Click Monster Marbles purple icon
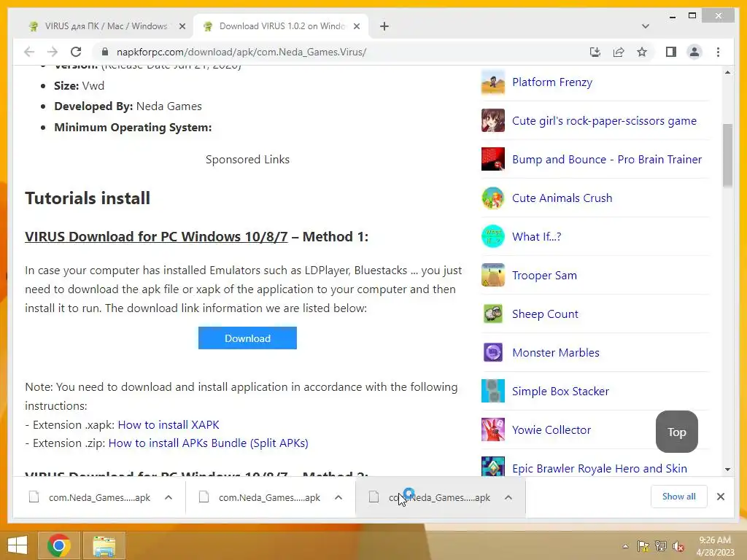Image resolution: width=747 pixels, height=560 pixels. [x=493, y=352]
